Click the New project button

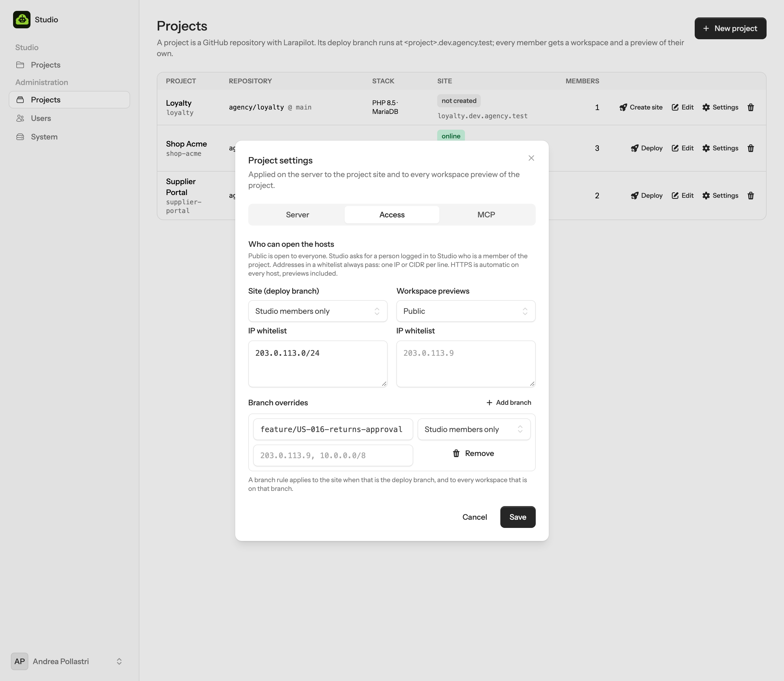click(730, 28)
